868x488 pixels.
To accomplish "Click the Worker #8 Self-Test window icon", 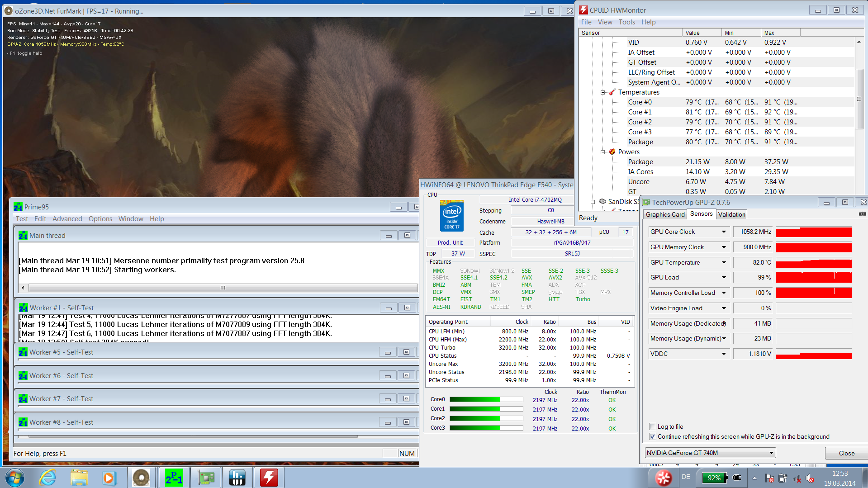I will point(23,422).
